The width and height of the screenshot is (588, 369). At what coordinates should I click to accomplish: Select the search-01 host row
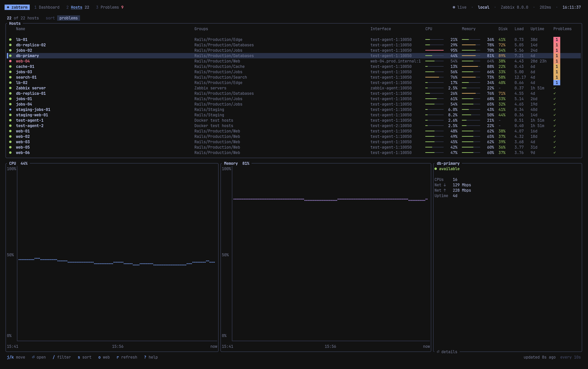click(294, 77)
